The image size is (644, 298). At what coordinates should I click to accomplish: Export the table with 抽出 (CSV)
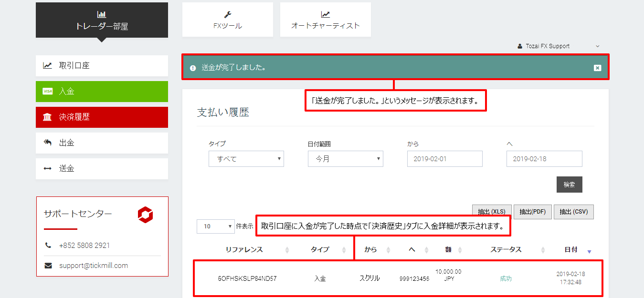click(x=573, y=212)
